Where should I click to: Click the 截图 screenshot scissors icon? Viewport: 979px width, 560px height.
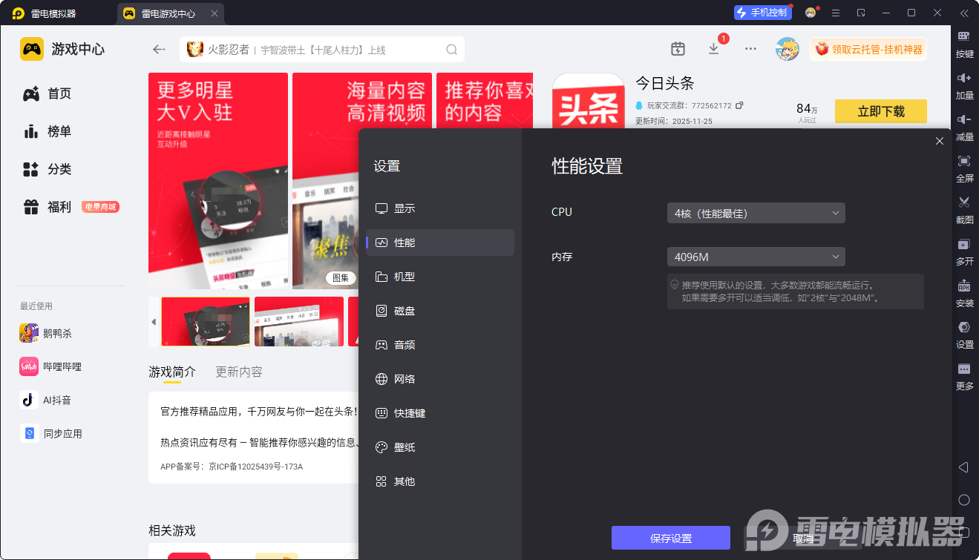(964, 202)
